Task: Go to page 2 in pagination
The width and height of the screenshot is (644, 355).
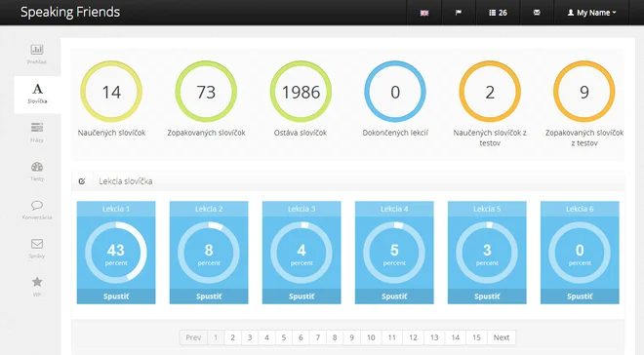Action: 232,337
